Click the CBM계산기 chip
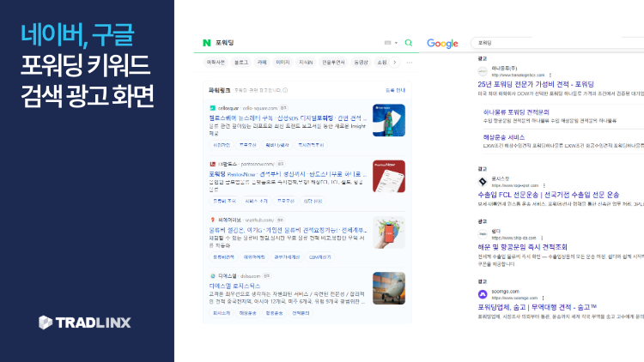Viewport: 644px width, 362px height. 320,257
